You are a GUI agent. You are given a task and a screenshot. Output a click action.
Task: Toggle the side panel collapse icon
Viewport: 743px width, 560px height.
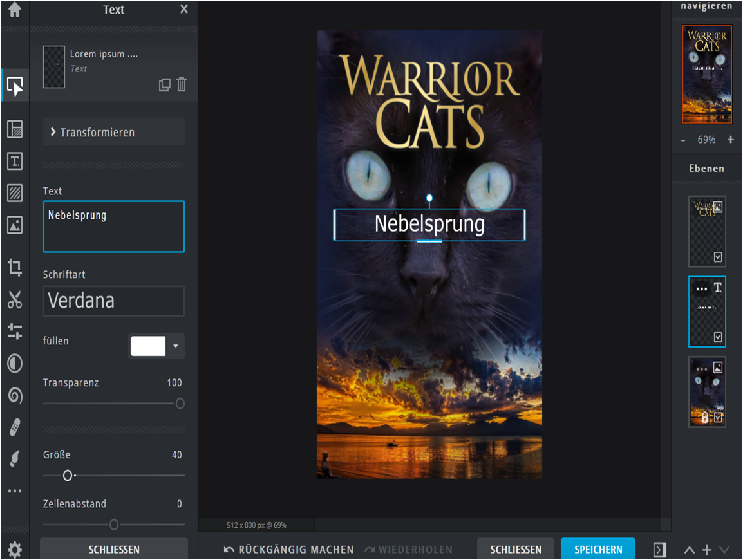click(659, 550)
